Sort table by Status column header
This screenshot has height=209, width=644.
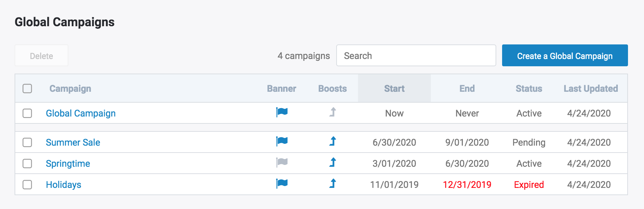pyautogui.click(x=529, y=88)
